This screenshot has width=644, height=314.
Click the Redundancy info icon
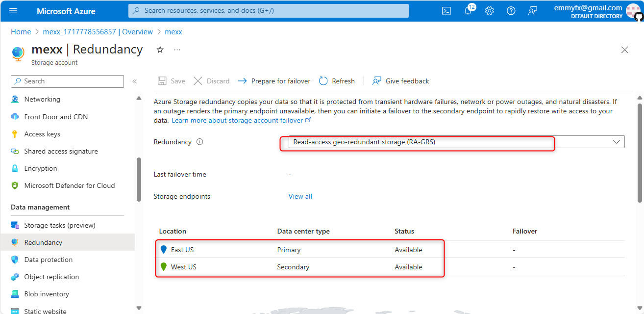(x=199, y=142)
